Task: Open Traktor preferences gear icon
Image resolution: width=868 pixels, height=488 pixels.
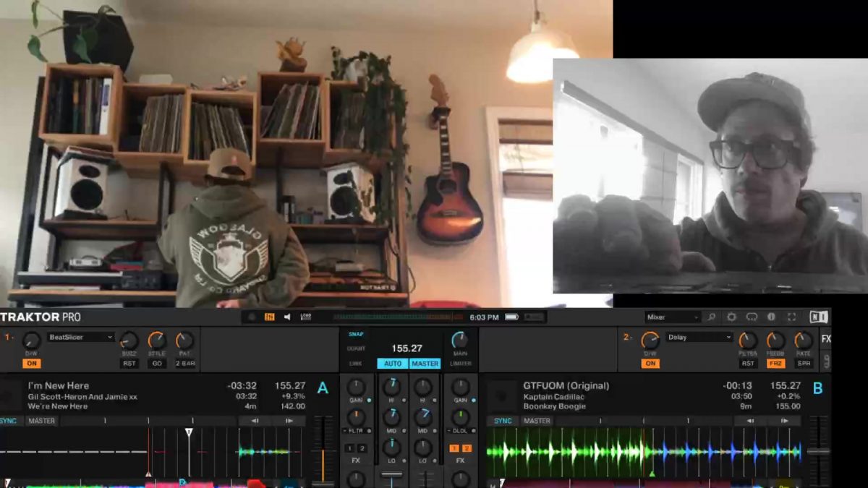Action: [731, 317]
